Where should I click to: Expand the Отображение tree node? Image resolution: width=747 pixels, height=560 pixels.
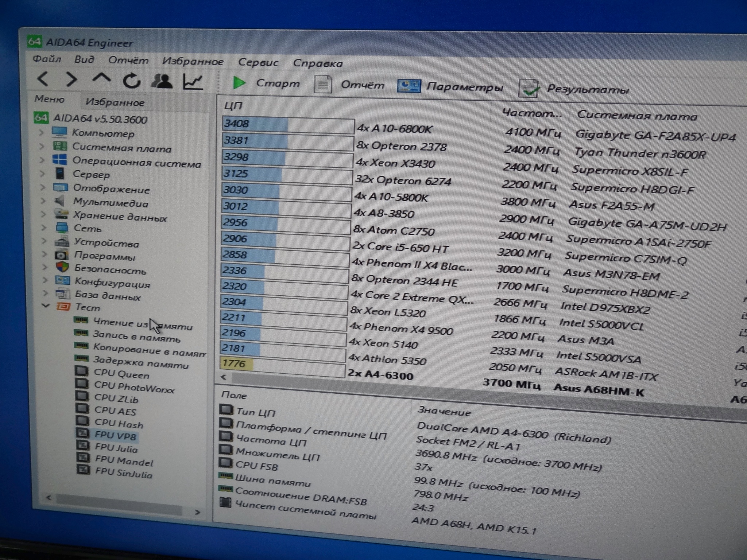tap(43, 187)
